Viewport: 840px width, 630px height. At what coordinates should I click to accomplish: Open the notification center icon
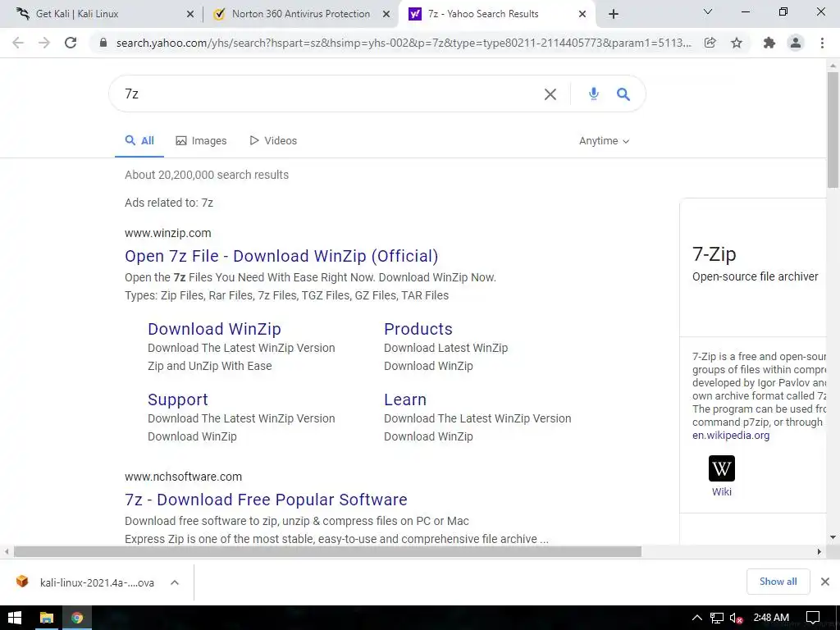813,618
